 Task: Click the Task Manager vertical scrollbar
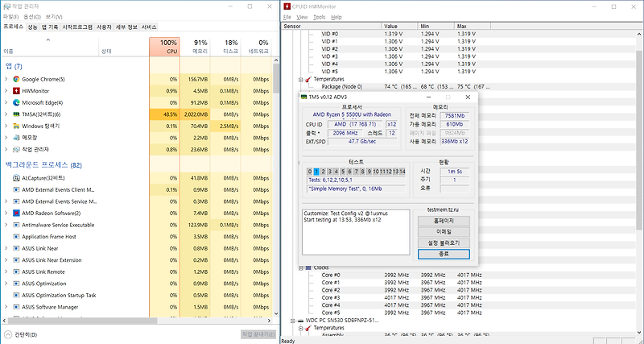coord(276,78)
